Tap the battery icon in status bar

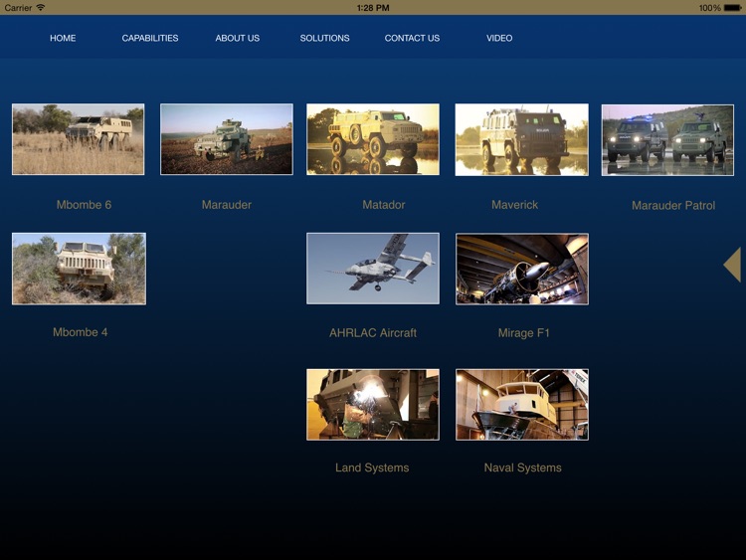click(x=733, y=8)
